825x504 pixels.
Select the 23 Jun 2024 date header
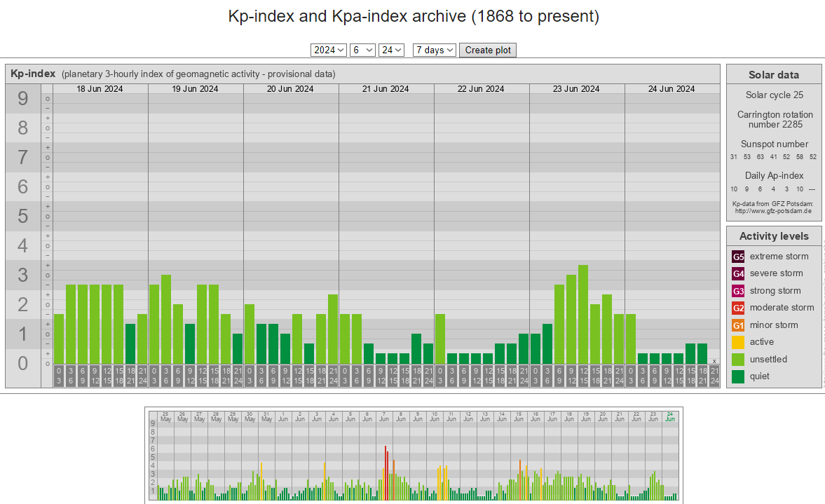click(x=576, y=89)
